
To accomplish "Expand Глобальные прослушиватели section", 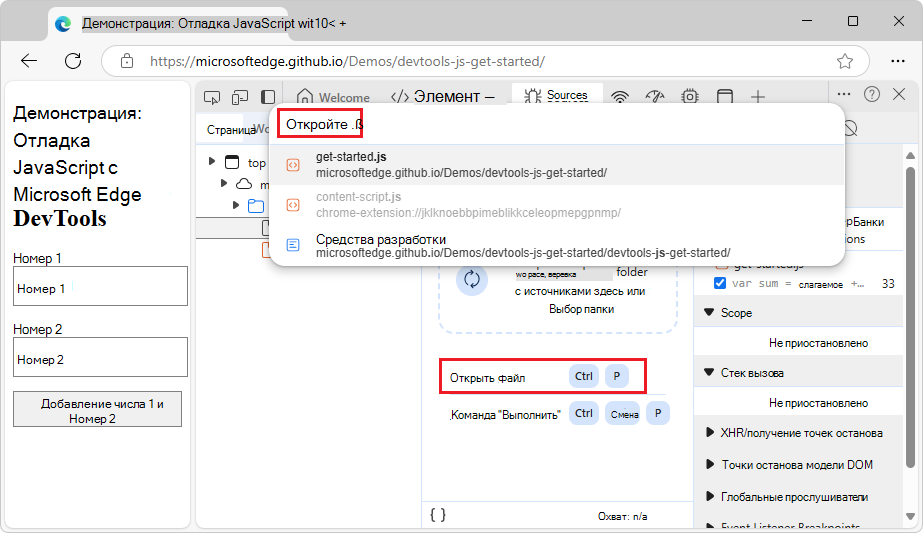I will [710, 496].
